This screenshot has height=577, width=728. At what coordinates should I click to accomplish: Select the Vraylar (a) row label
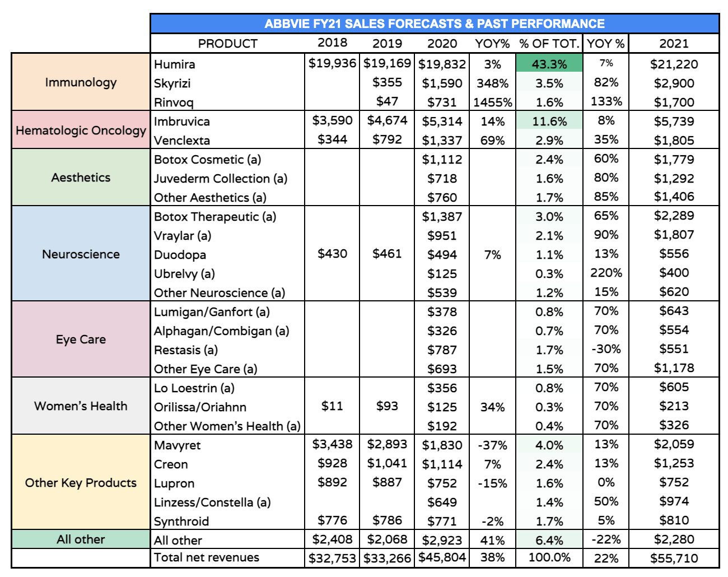pyautogui.click(x=183, y=236)
